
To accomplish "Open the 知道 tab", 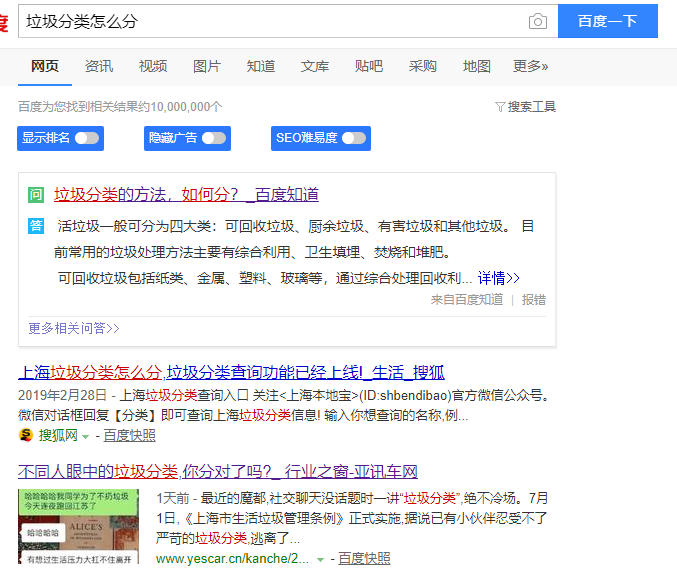I will (x=261, y=66).
